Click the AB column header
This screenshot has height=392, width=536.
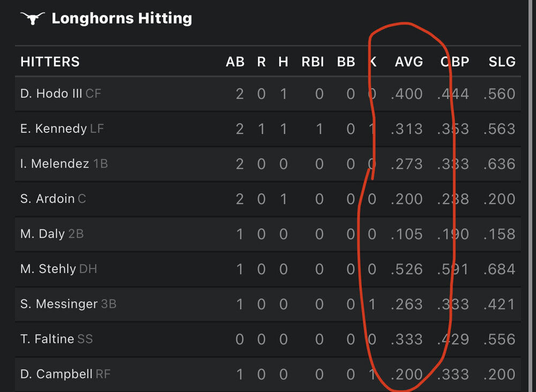pos(235,62)
